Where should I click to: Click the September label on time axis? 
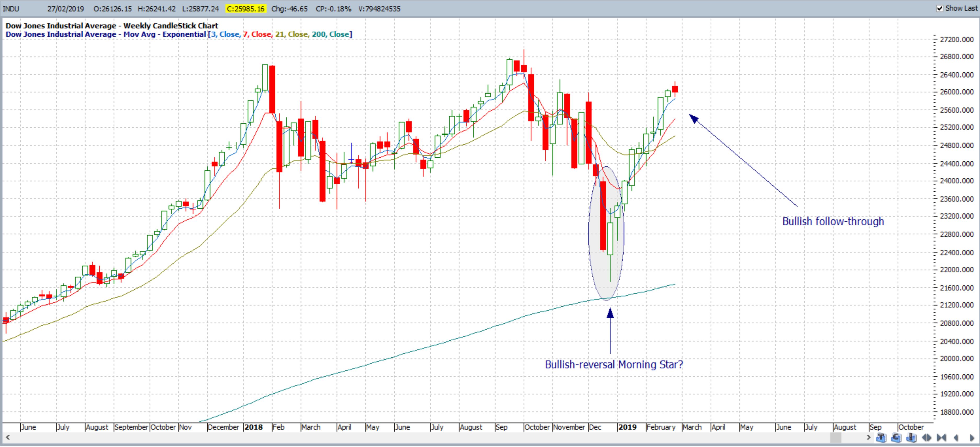(x=131, y=427)
